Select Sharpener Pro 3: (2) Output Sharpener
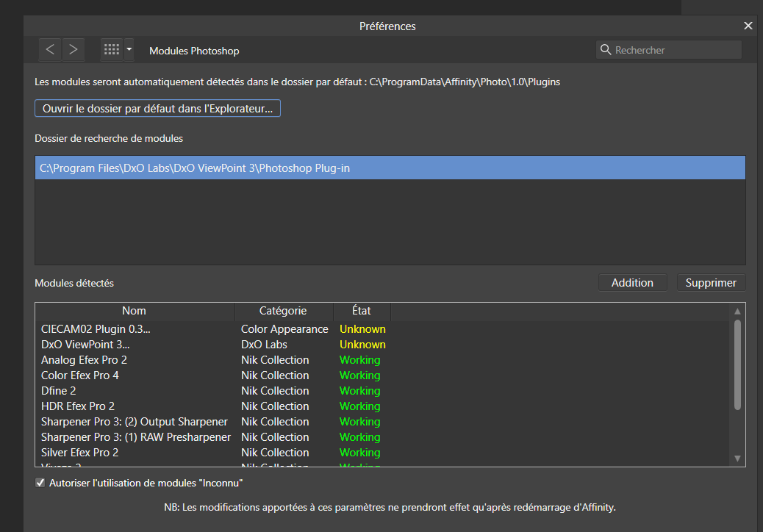This screenshot has height=532, width=763. (382, 422)
